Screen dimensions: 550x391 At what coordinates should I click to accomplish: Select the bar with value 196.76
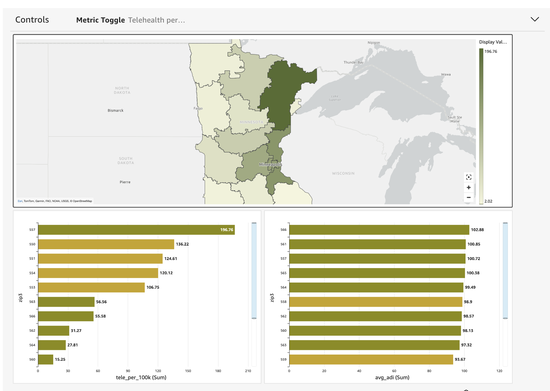coord(136,230)
